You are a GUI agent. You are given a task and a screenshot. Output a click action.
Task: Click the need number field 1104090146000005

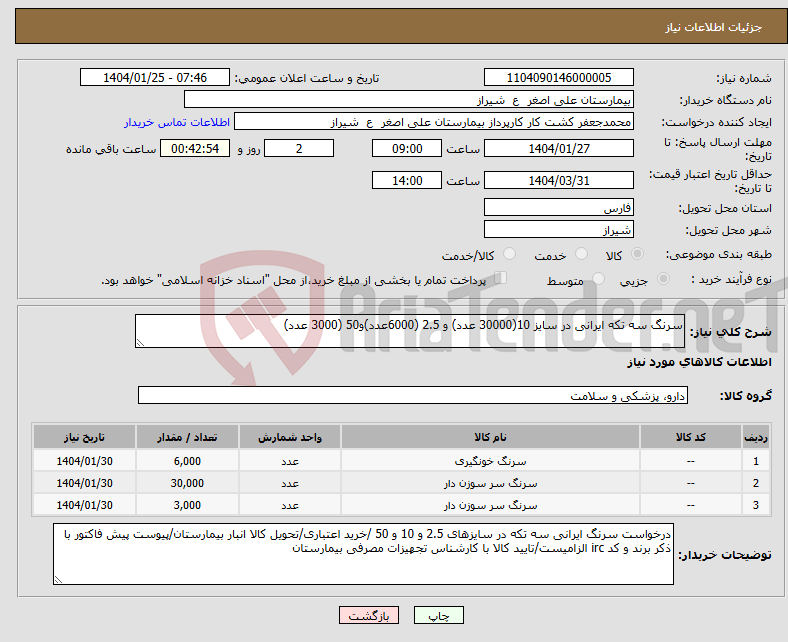pyautogui.click(x=558, y=77)
